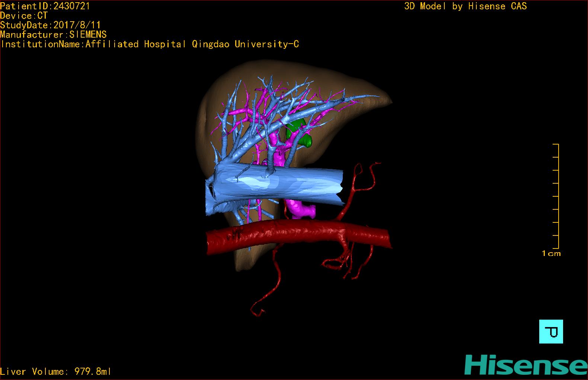This screenshot has width=588, height=380.
Task: Click the Liver Volume: 979.8ml readout
Action: click(x=55, y=371)
